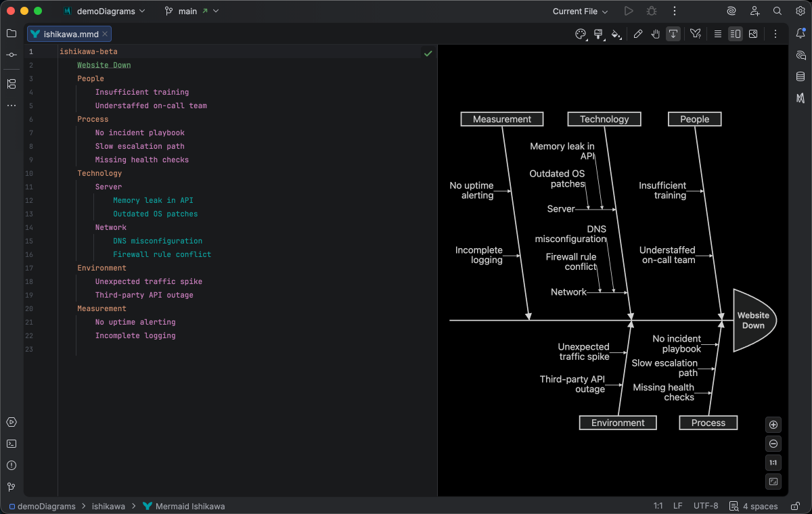Click the Technology box in the diagram
The height and width of the screenshot is (514, 812).
click(604, 119)
